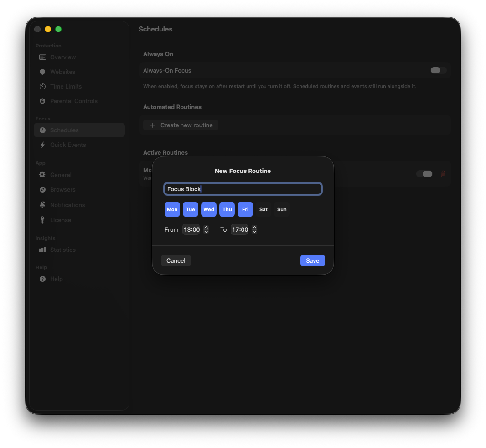This screenshot has height=448, width=486.
Task: Deselect Mon day button
Action: pyautogui.click(x=172, y=209)
